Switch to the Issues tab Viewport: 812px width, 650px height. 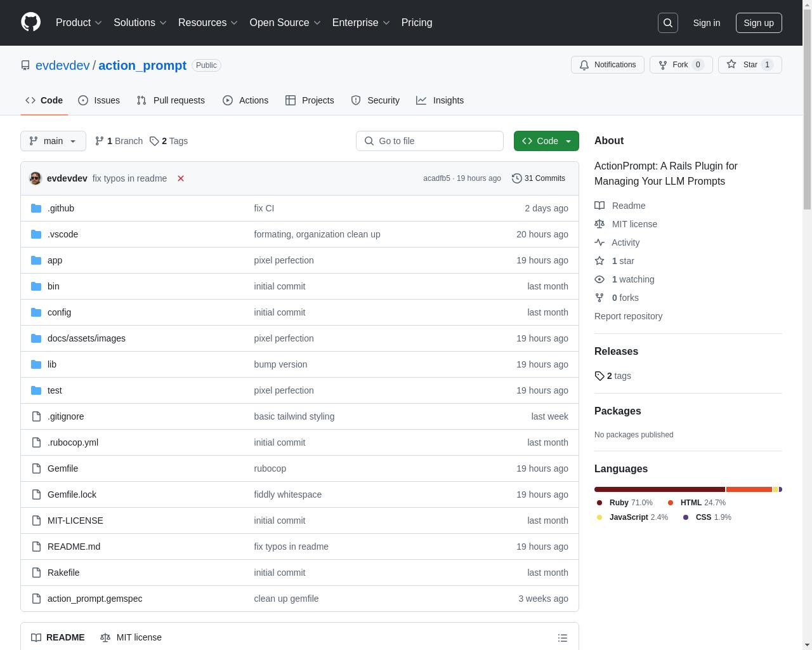point(99,100)
